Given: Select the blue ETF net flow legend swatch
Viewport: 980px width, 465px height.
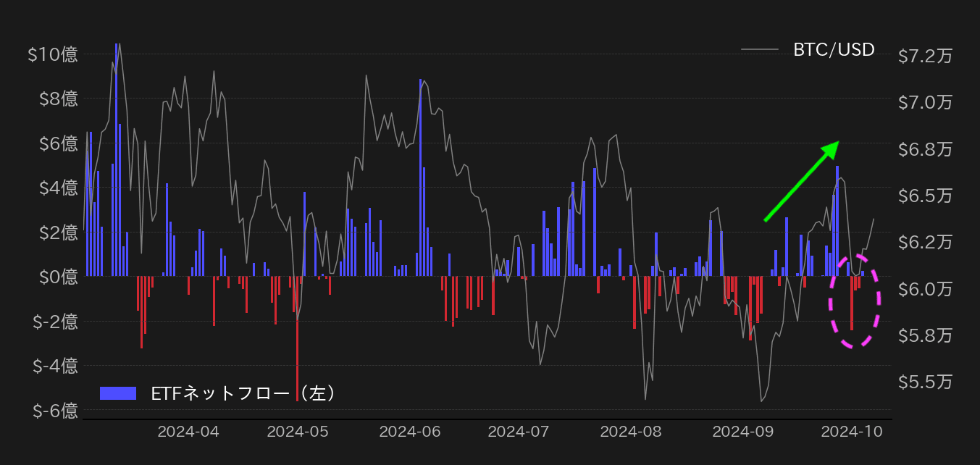Looking at the screenshot, I should pos(117,393).
